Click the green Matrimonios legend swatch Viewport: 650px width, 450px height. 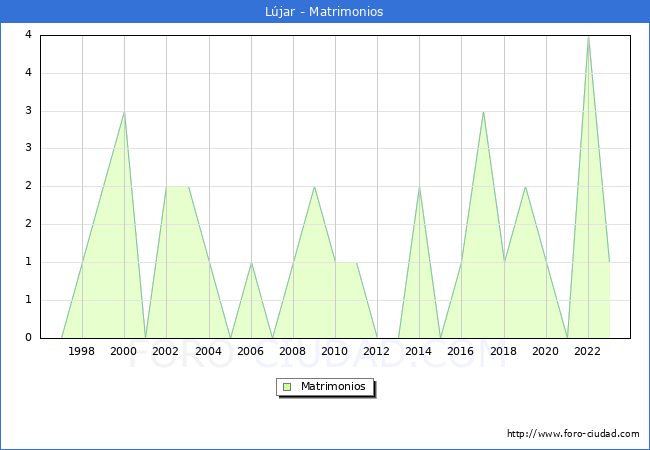tap(287, 387)
